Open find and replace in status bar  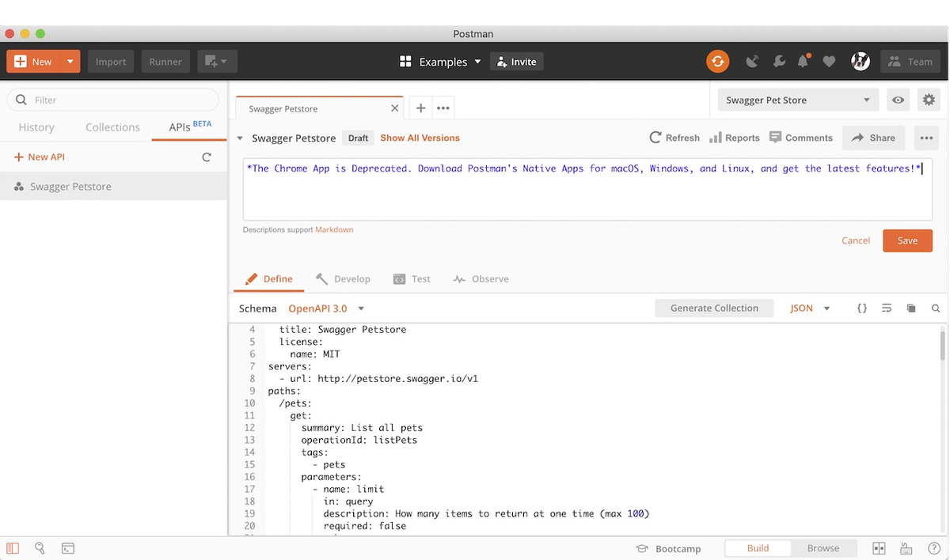[40, 548]
